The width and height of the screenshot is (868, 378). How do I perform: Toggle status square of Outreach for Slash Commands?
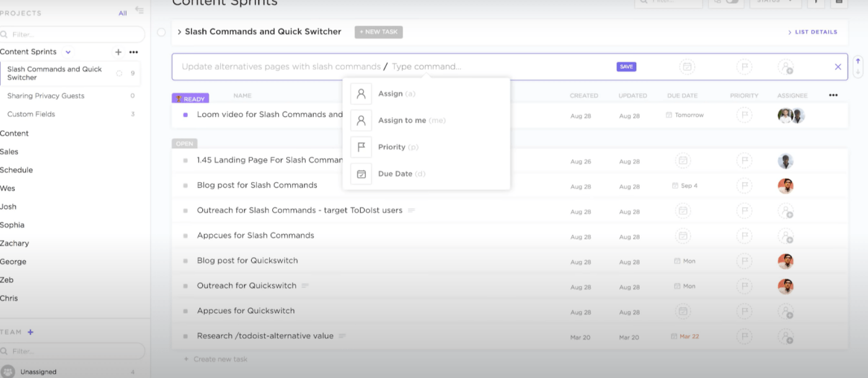pyautogui.click(x=185, y=211)
